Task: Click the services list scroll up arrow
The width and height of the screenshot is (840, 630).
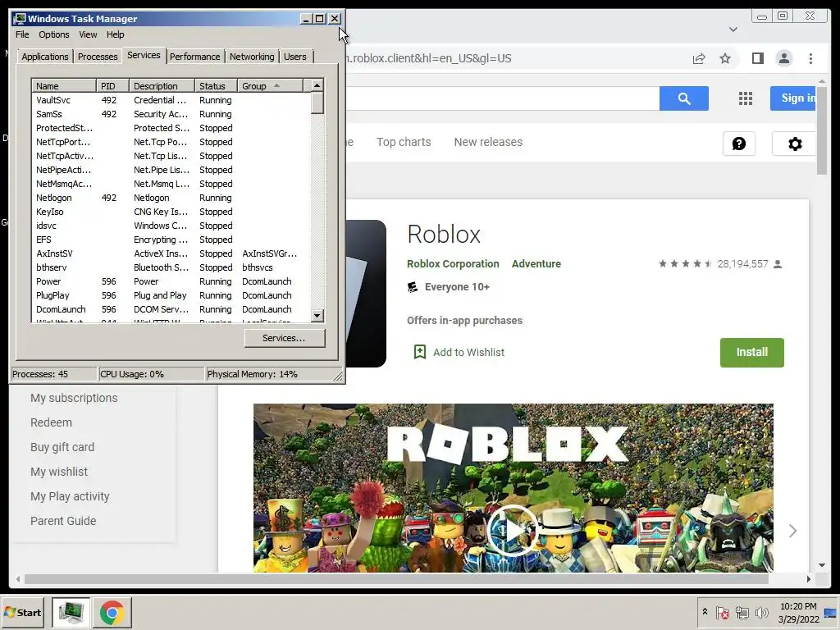Action: point(317,85)
